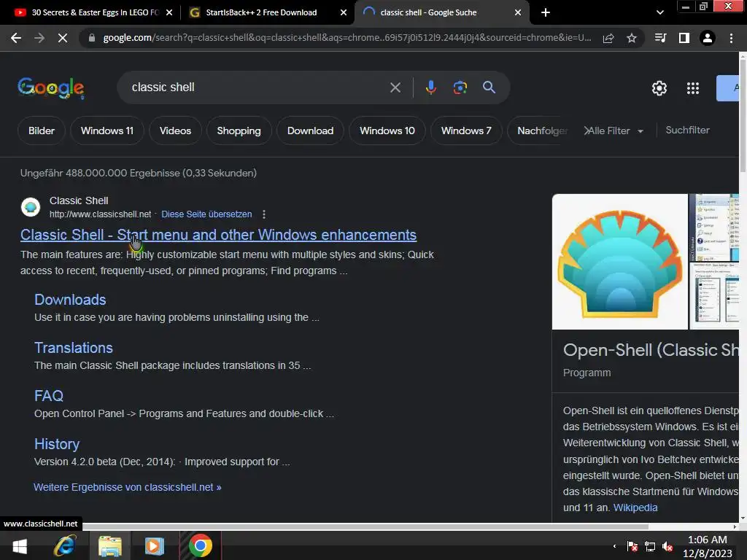This screenshot has height=560, width=747.
Task: Share this page via address bar icon
Action: tap(608, 38)
